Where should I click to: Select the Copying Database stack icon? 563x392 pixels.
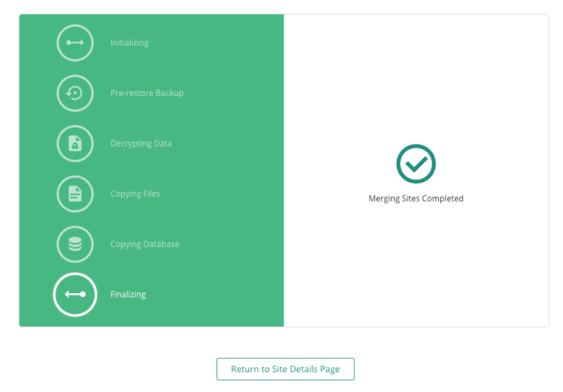click(75, 244)
